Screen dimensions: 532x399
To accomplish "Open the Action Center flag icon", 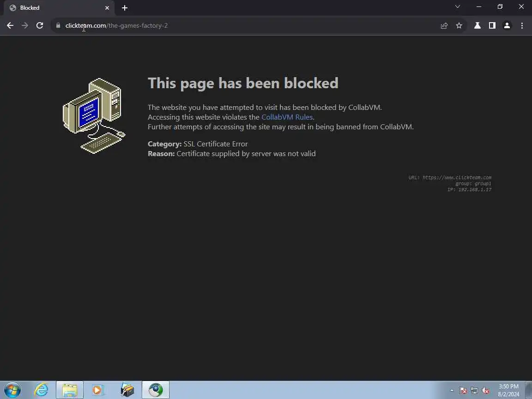I will tap(463, 391).
